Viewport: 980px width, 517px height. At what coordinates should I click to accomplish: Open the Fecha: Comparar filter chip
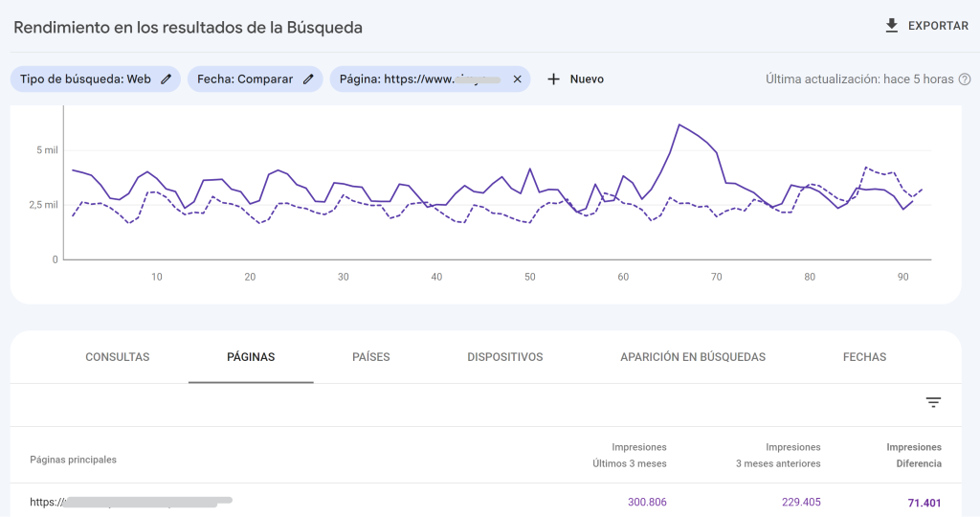pyautogui.click(x=246, y=79)
